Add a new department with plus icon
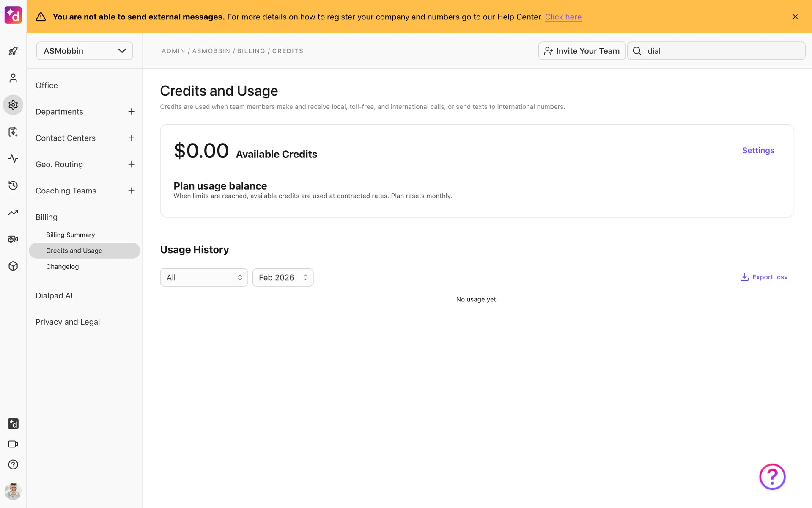Screen dimensions: 812x508 point(132,112)
